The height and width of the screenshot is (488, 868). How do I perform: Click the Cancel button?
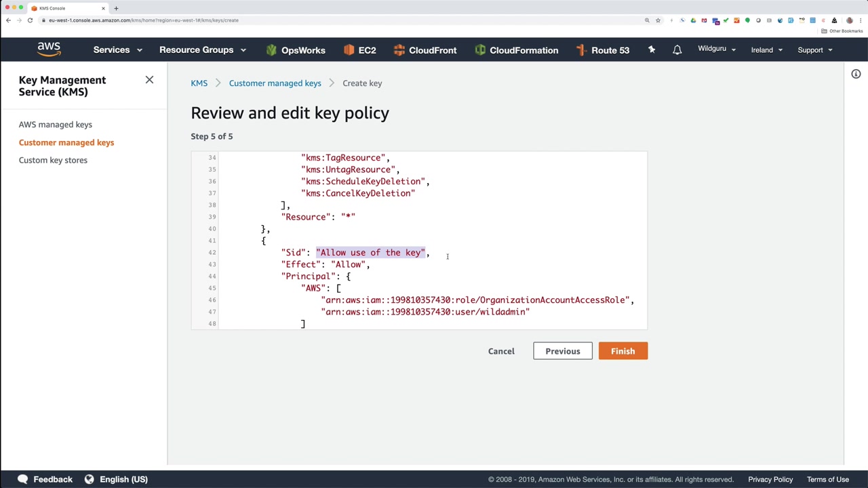(501, 351)
